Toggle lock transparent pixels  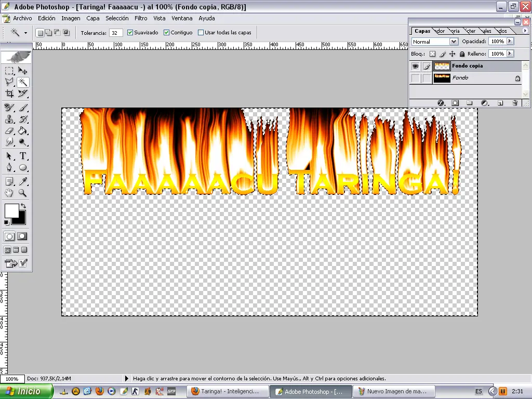click(432, 54)
